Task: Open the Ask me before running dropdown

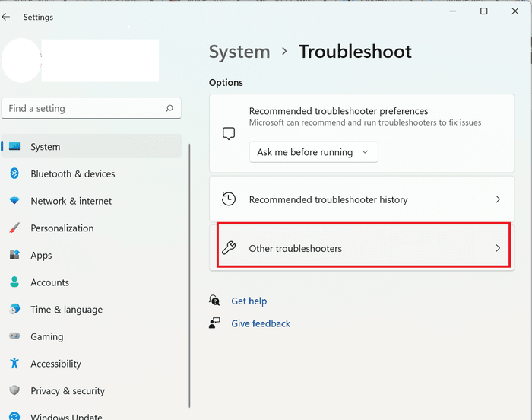Action: click(x=313, y=152)
